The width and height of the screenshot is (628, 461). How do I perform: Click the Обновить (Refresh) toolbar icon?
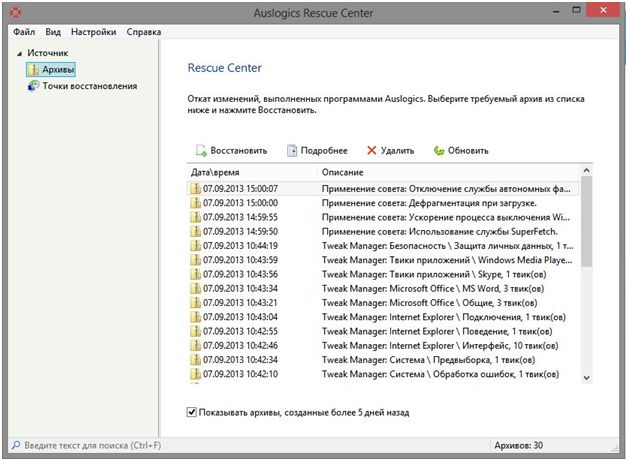click(439, 151)
